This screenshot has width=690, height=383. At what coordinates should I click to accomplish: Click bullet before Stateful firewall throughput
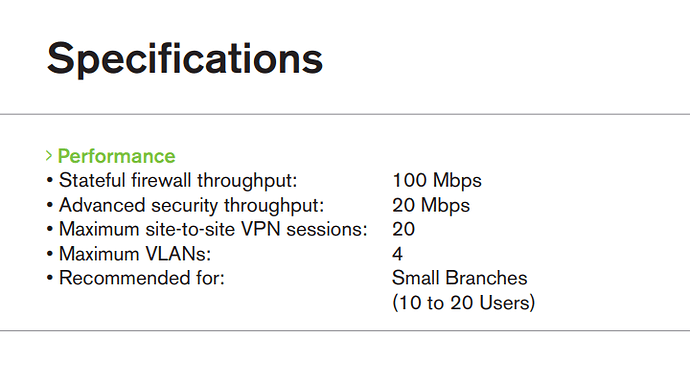50,180
